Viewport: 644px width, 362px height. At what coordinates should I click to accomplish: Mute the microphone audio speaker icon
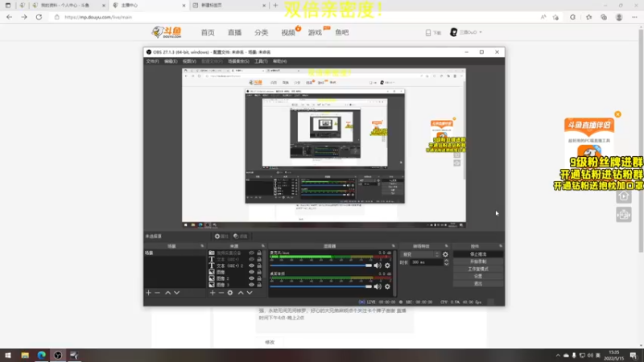click(x=378, y=265)
